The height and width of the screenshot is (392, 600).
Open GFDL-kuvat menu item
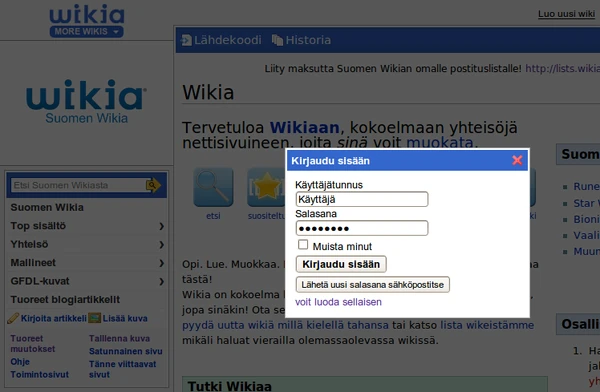40,281
